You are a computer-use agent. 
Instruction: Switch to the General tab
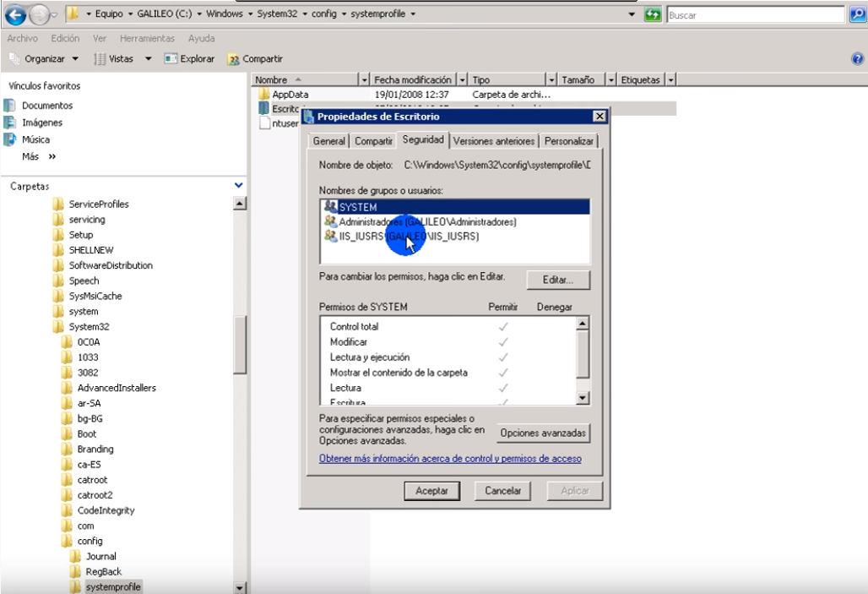328,141
